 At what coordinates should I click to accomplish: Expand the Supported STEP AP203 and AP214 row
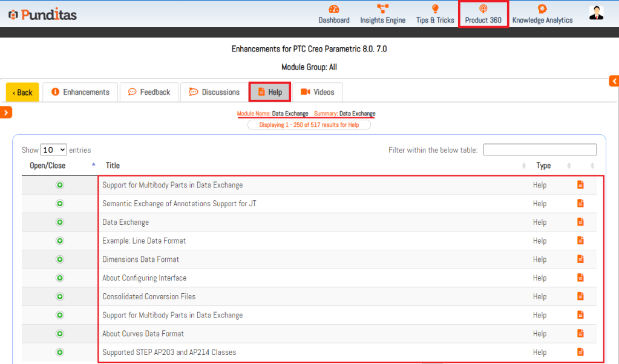tap(60, 353)
